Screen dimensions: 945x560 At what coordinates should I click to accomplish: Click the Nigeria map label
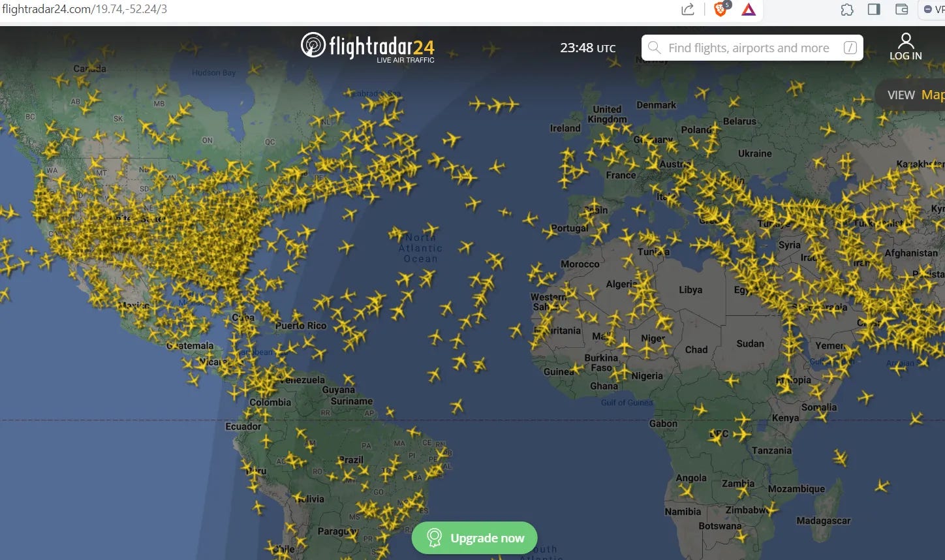[x=647, y=377]
